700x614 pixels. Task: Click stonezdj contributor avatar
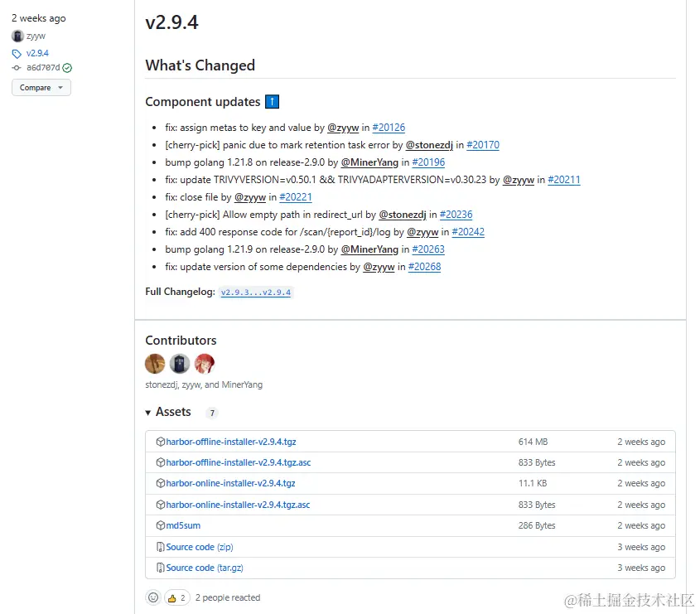(155, 364)
